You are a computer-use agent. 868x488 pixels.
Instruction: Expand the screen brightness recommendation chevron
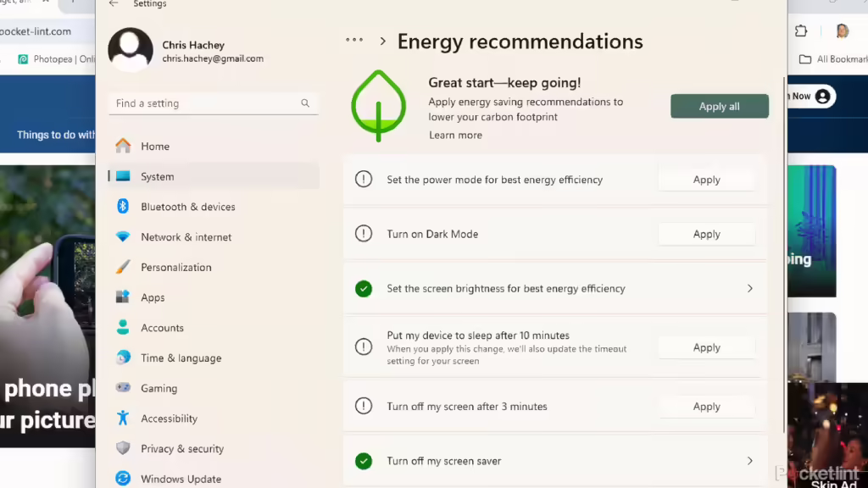749,288
